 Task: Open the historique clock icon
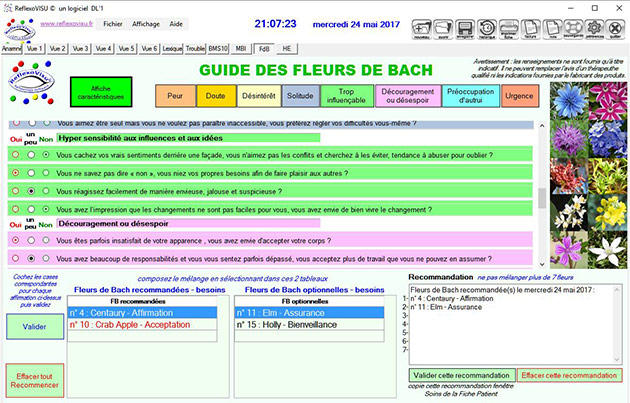coord(487,29)
